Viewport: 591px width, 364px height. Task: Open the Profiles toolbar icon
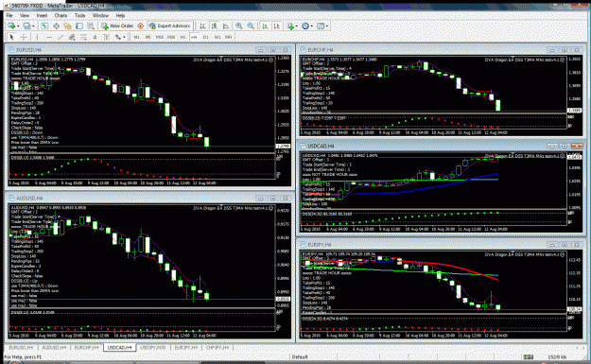26,26
